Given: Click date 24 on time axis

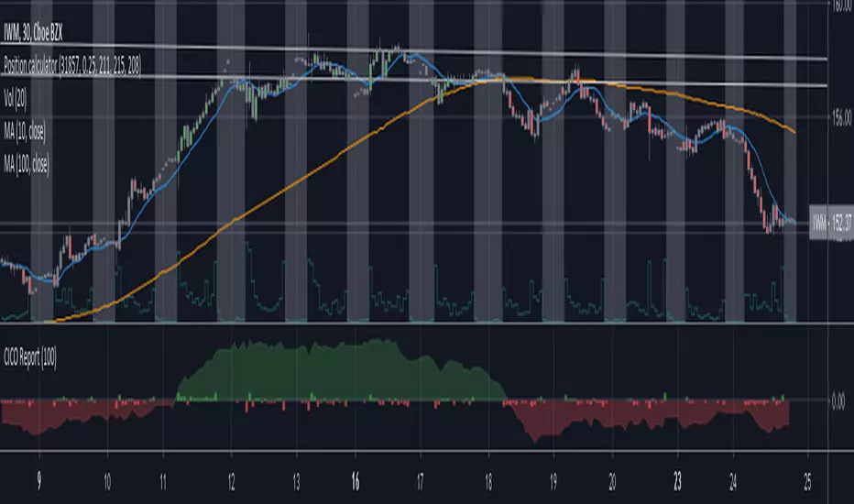Looking at the screenshot, I should tap(733, 482).
